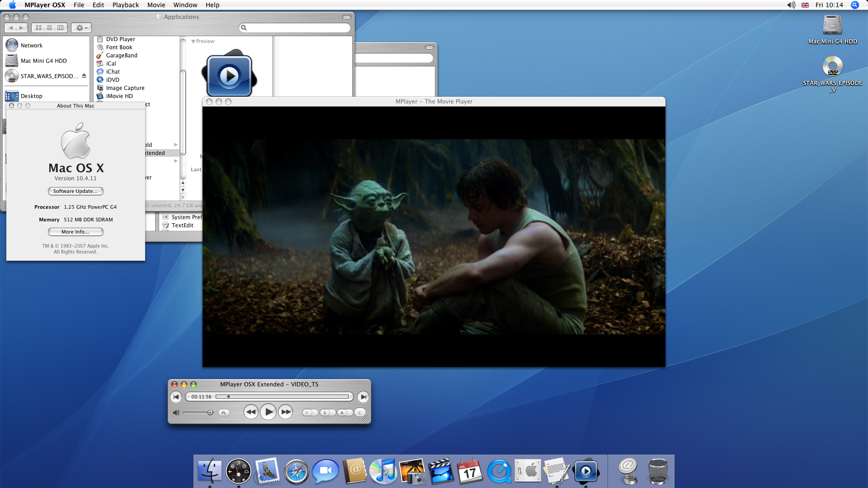
Task: Click the More Info... button
Action: coord(75,232)
